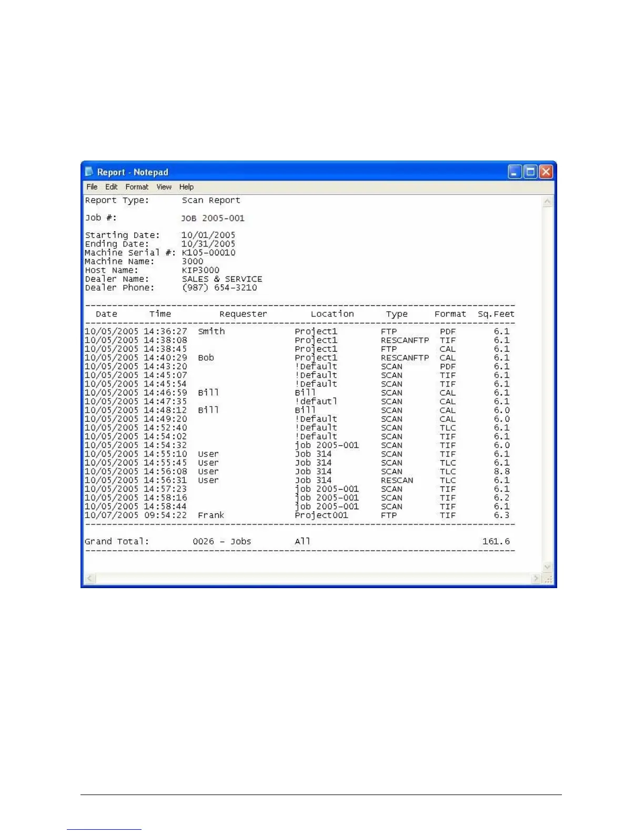Click the 'All' text in Grand Total row
The height and width of the screenshot is (834, 644).
click(303, 542)
